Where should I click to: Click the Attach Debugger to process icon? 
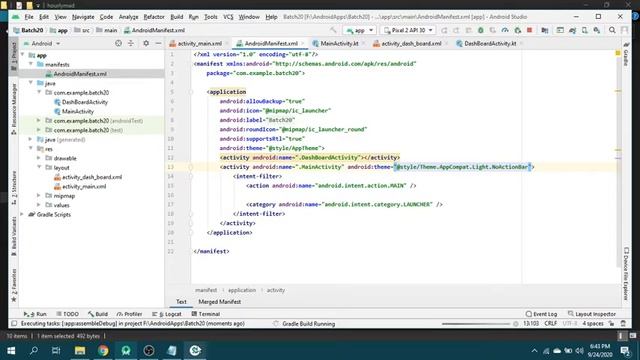tap(518, 30)
